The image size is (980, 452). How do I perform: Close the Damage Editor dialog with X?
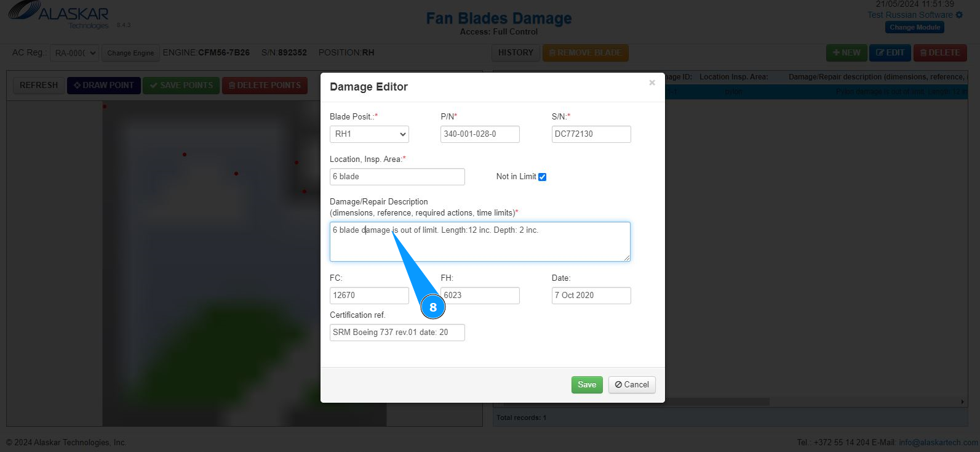click(x=652, y=83)
